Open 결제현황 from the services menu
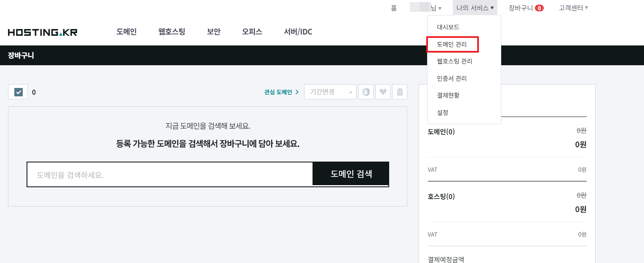 point(449,95)
